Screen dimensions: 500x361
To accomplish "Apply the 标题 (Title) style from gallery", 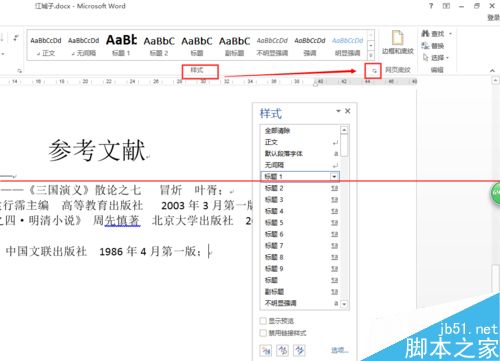I will (197, 46).
